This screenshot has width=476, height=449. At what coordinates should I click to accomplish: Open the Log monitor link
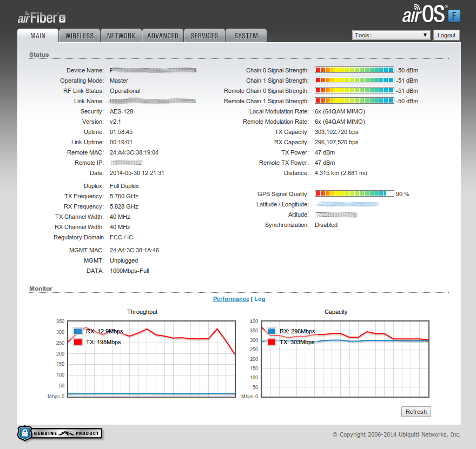tap(260, 299)
